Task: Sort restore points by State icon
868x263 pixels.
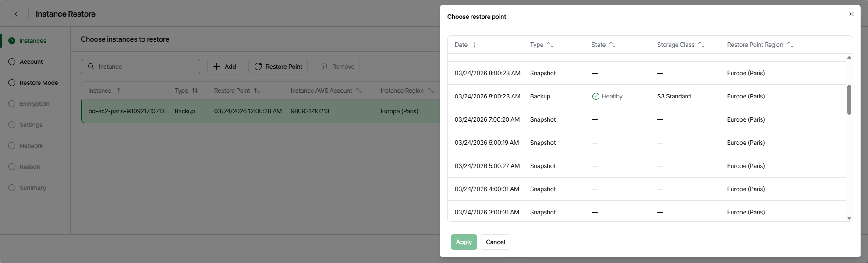Action: 613,45
